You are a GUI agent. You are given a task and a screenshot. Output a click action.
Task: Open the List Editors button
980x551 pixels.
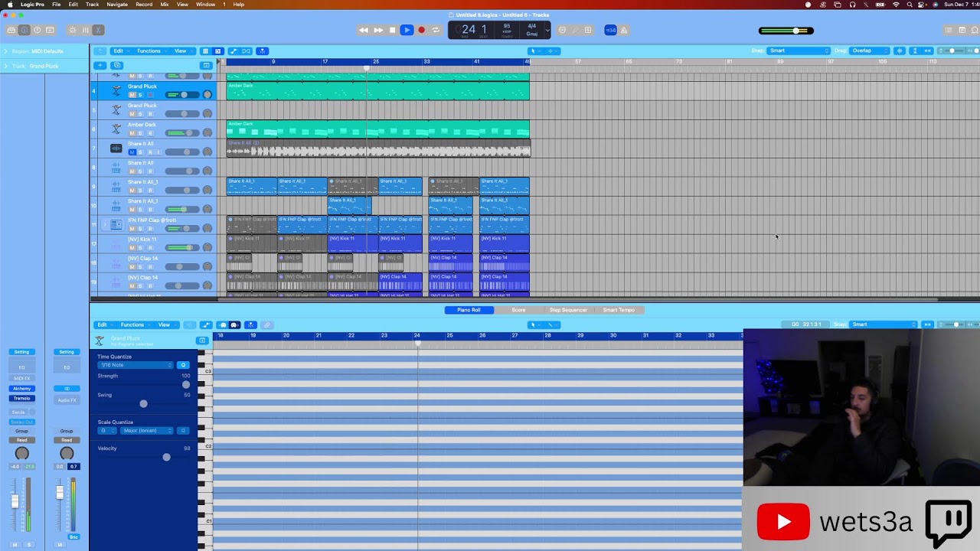point(949,31)
